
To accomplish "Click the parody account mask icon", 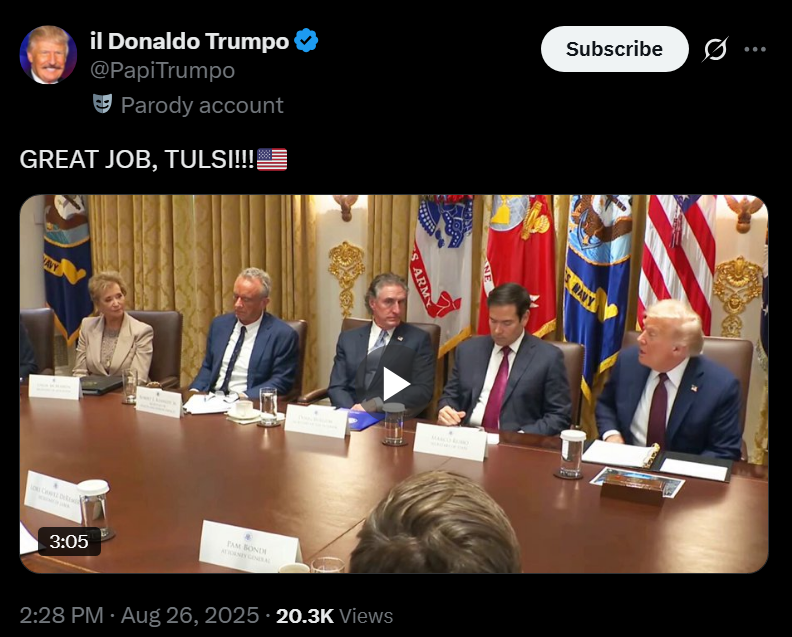I will pos(103,104).
